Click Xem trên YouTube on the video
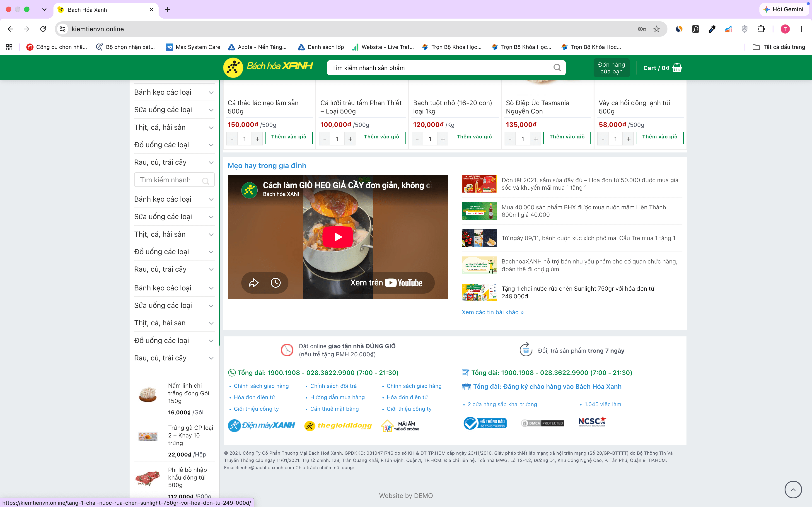 click(x=386, y=283)
